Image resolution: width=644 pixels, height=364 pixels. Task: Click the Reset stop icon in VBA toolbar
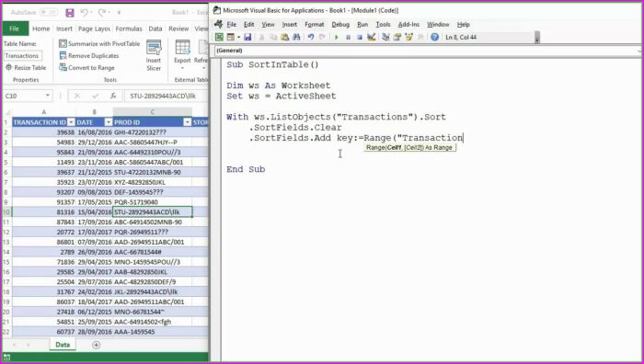pos(360,38)
